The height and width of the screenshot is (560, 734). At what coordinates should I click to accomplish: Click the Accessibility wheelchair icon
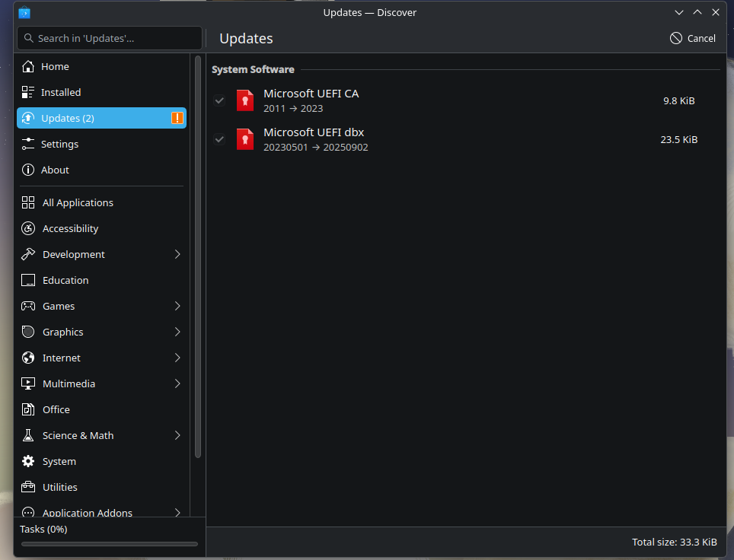[28, 228]
